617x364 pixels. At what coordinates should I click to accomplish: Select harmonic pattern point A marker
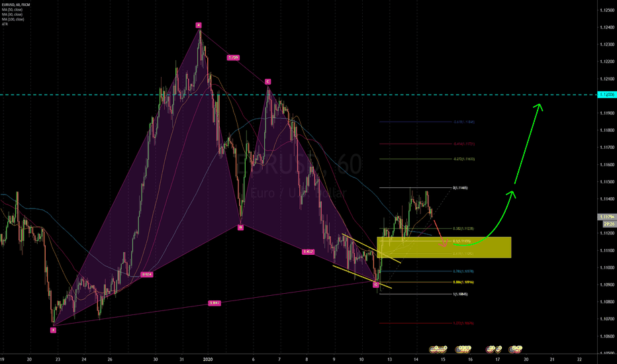(197, 25)
